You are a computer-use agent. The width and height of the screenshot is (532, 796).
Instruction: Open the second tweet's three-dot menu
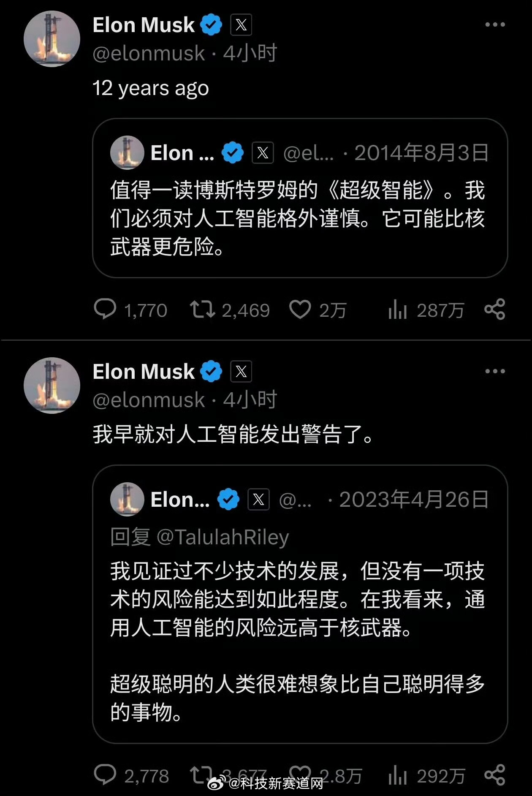pyautogui.click(x=495, y=371)
